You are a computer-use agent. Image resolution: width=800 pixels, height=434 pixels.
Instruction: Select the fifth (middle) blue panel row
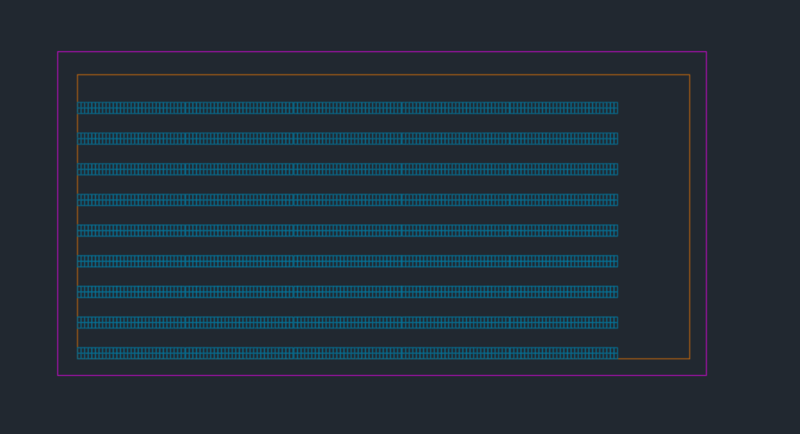coord(347,230)
